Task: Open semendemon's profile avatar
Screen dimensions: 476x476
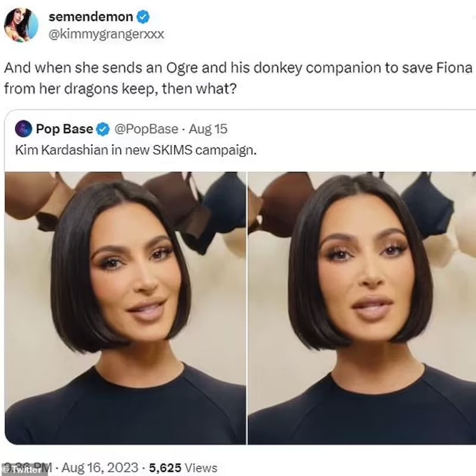Action: tap(21, 25)
